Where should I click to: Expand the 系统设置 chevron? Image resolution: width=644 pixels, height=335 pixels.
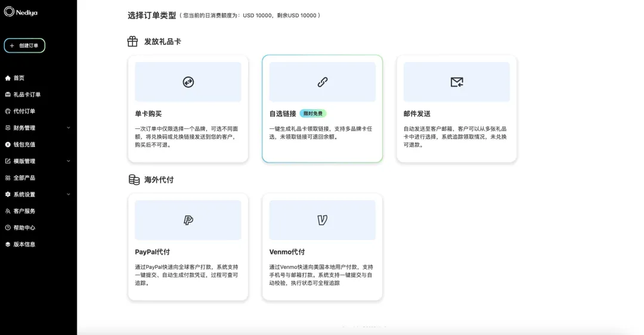point(69,194)
